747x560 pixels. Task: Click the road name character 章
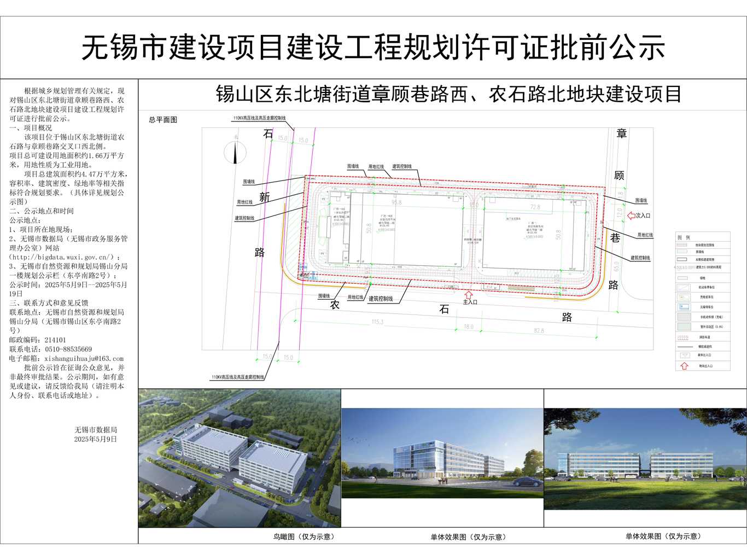point(622,133)
